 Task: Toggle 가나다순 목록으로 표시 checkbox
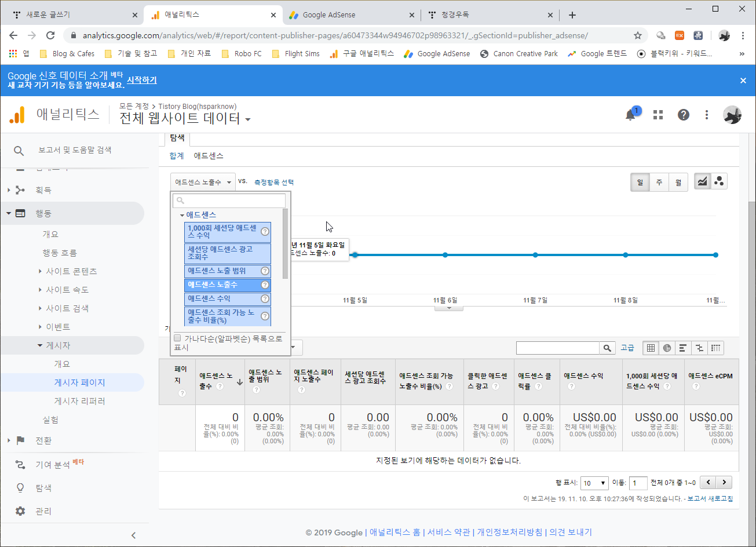(x=177, y=338)
